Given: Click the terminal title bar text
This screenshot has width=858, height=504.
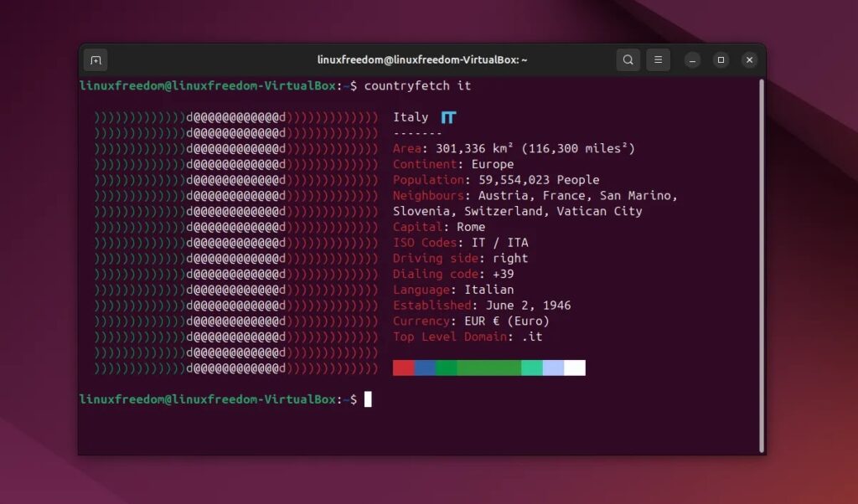Looking at the screenshot, I should (421, 60).
